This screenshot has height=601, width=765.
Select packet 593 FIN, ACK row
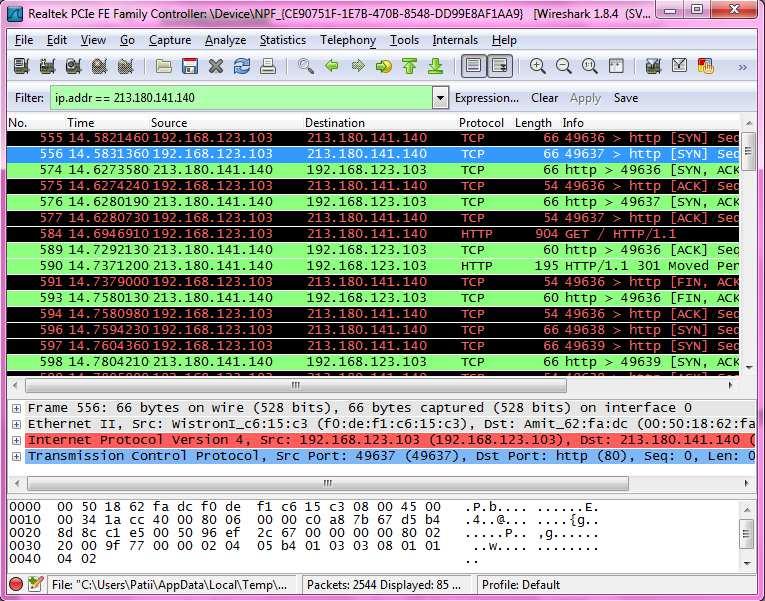pyautogui.click(x=373, y=298)
